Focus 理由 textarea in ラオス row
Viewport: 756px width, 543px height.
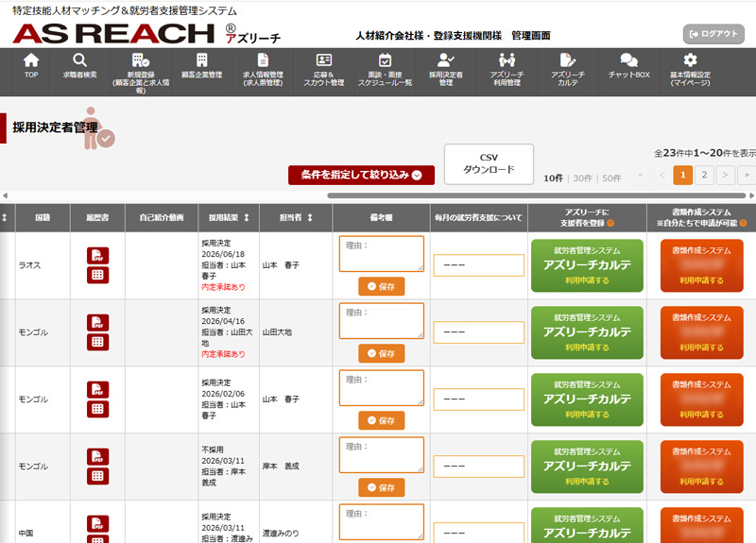click(382, 253)
